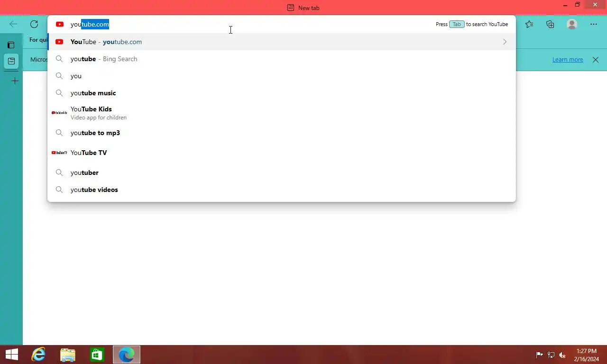This screenshot has height=364, width=607.
Task: Add a new tab with the plus icon
Action: 15,81
